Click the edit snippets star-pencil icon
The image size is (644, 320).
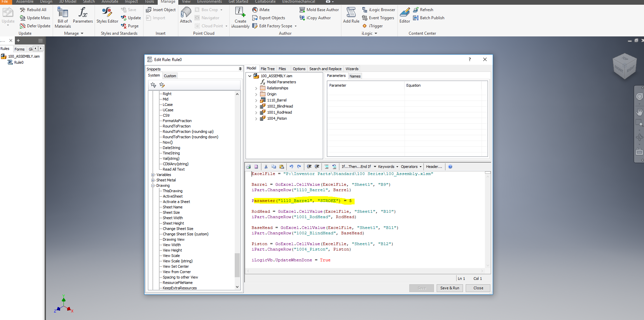162,85
